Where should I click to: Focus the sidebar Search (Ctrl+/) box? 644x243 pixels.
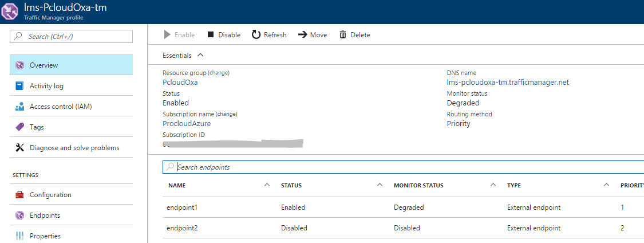(72, 37)
